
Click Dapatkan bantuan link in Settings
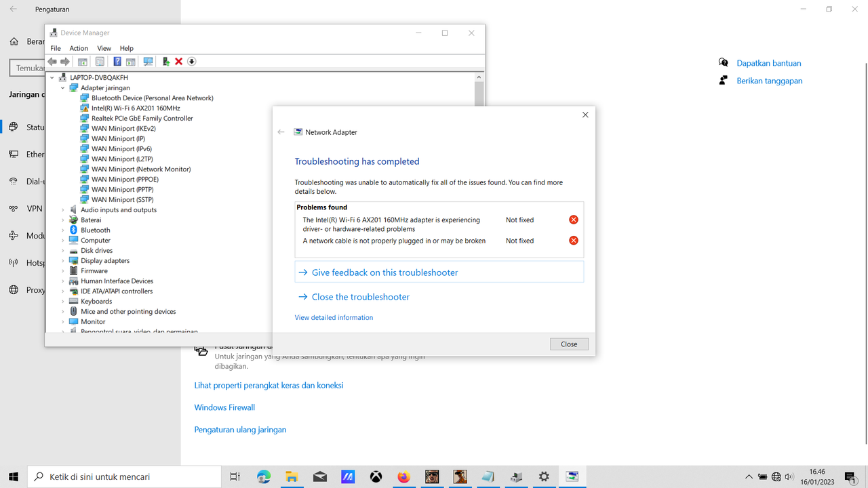point(769,63)
